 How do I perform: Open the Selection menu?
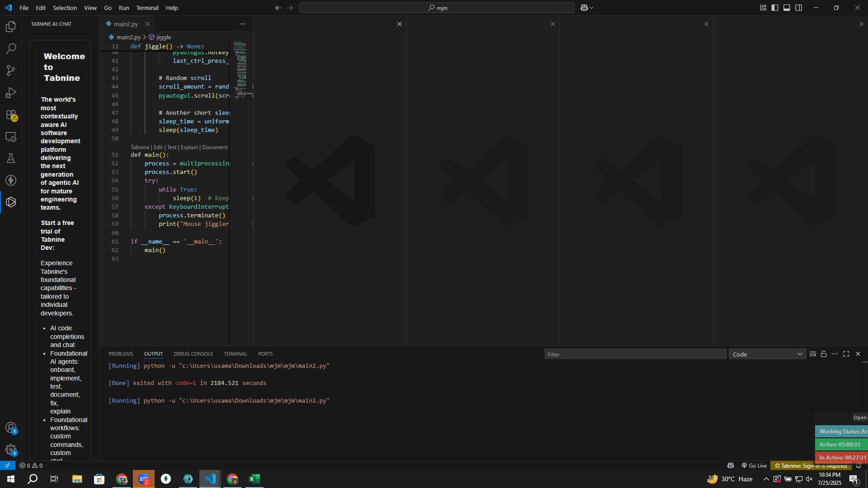point(65,8)
